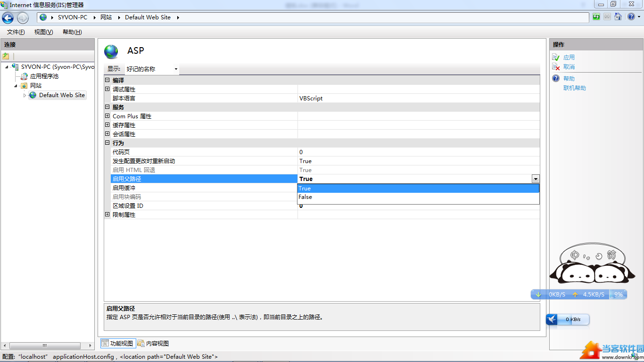Expand 调试属性 group
This screenshot has height=362, width=644.
pyautogui.click(x=107, y=89)
